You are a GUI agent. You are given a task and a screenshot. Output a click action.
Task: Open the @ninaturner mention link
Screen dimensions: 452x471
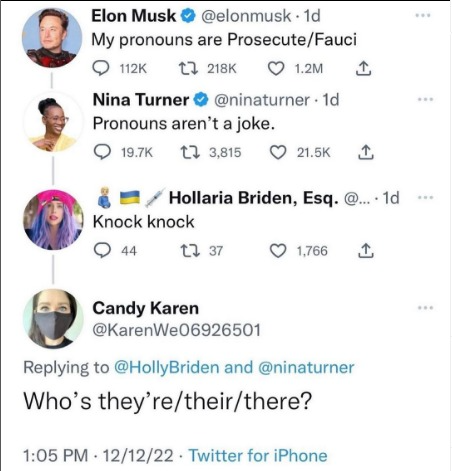(306, 368)
